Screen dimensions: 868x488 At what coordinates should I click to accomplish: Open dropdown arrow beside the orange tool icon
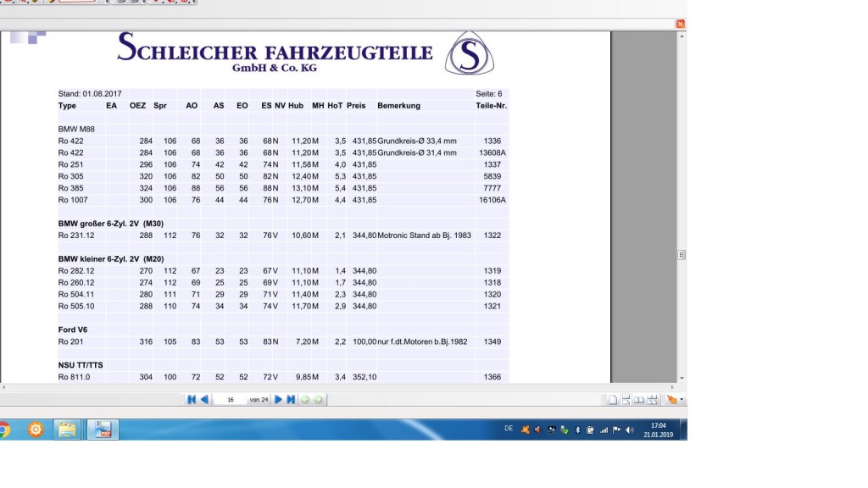682,400
